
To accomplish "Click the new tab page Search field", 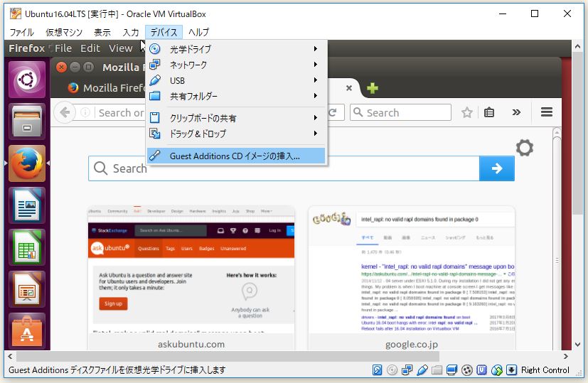I will [x=284, y=168].
